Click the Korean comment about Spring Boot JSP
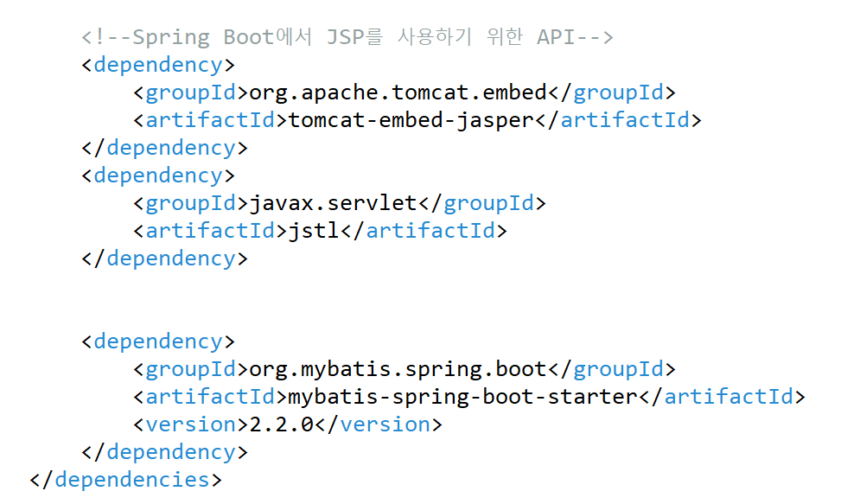 (x=347, y=37)
